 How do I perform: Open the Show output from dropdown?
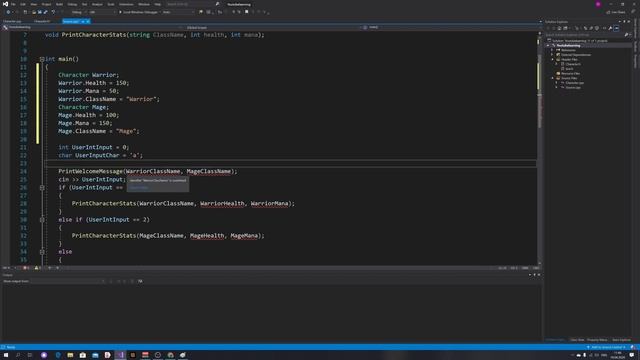click(x=67, y=281)
